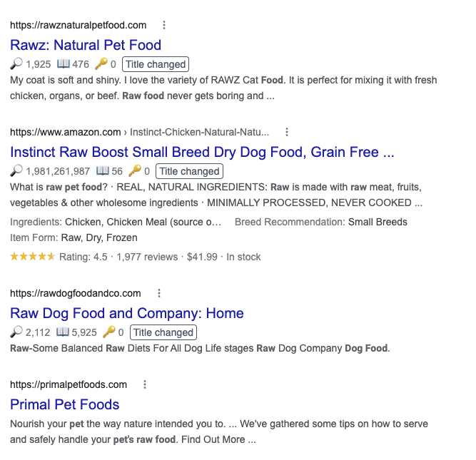Click book icon next to 476
476x460 pixels.
[62, 64]
